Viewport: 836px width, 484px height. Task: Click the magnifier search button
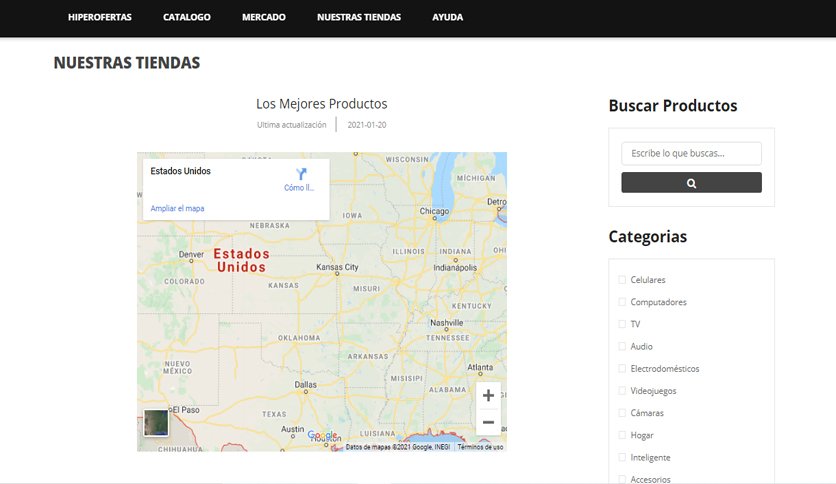coord(691,183)
